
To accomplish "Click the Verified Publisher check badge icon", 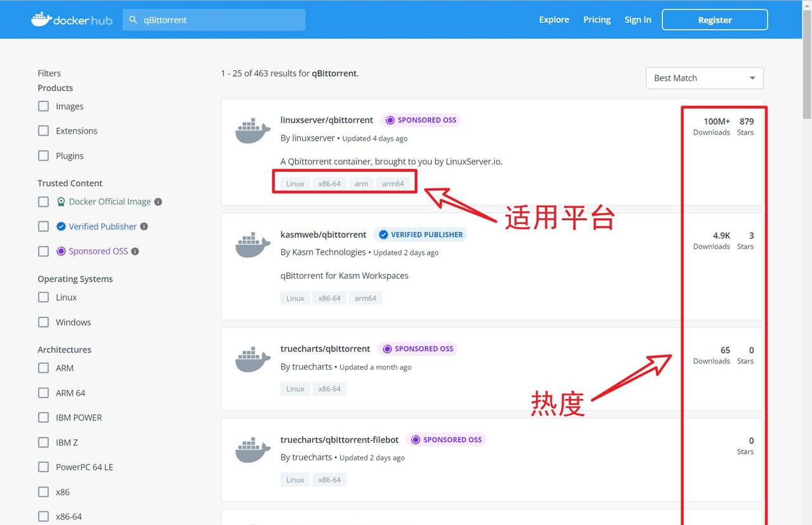I will click(61, 226).
